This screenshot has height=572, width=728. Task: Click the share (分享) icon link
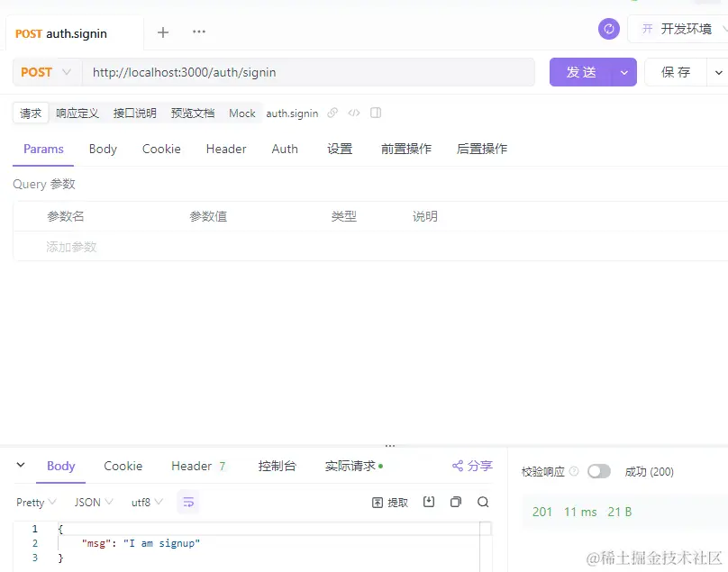pos(473,466)
